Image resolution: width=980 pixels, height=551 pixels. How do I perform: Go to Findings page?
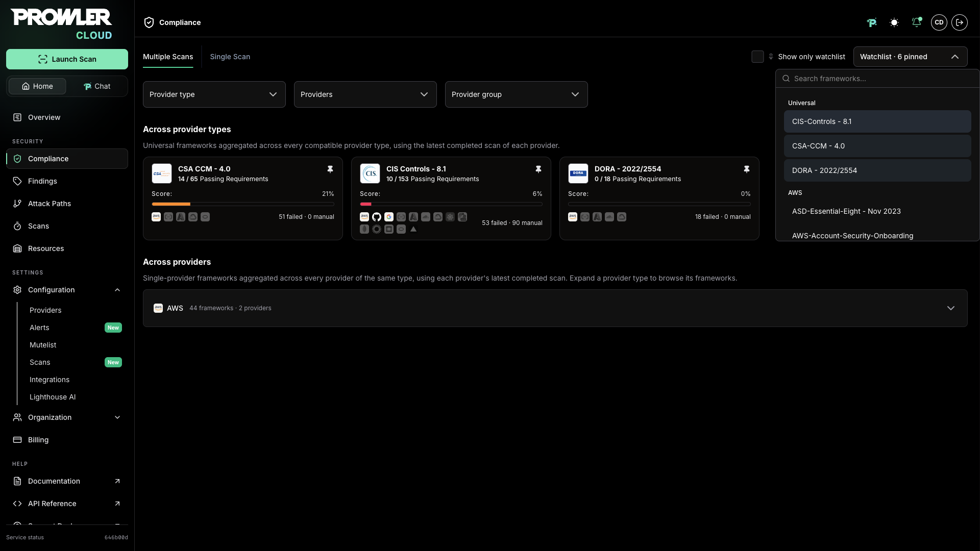coord(67,181)
